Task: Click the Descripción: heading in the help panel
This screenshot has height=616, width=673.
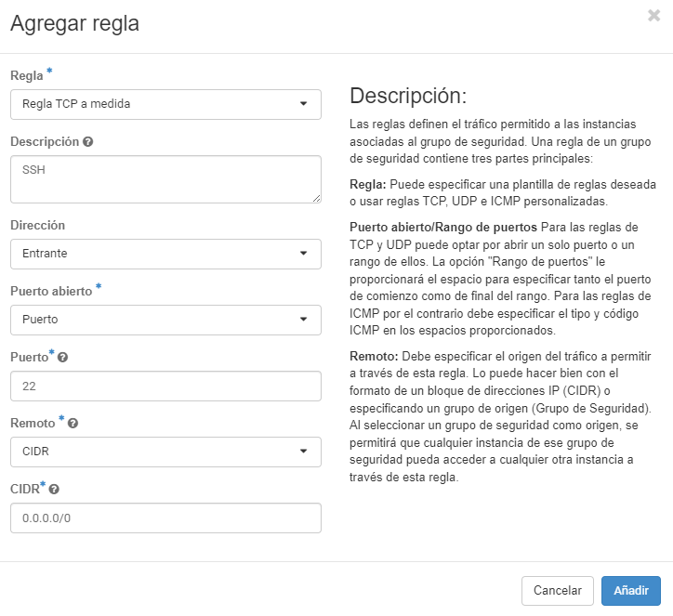Action: click(407, 96)
